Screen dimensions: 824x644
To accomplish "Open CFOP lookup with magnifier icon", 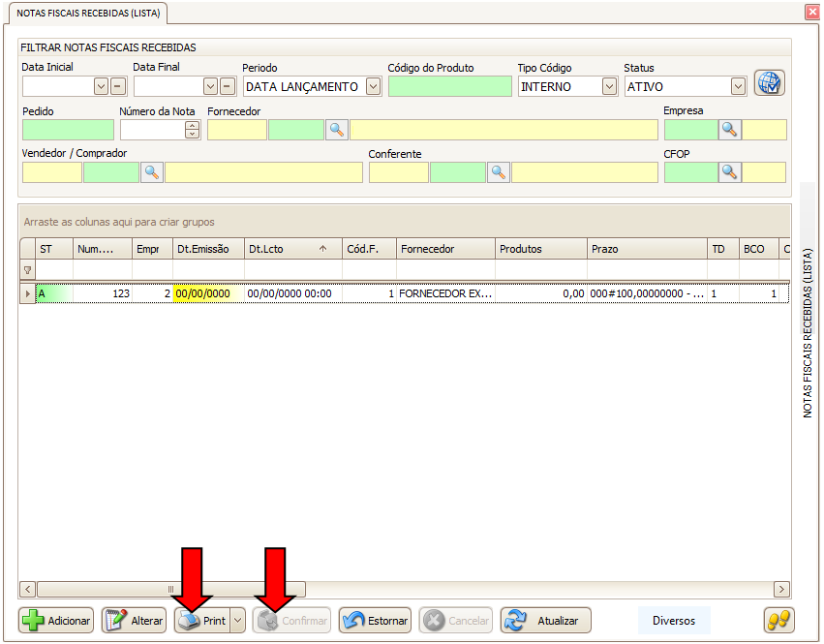I will 729,172.
